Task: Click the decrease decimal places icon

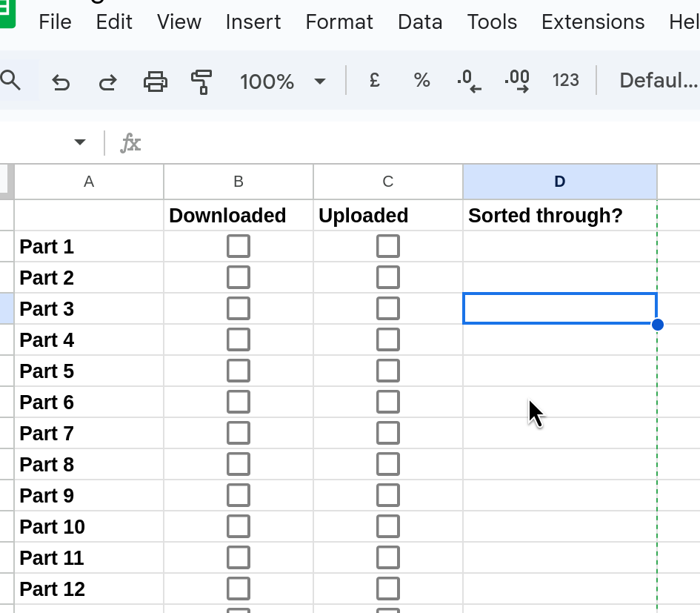Action: click(469, 81)
